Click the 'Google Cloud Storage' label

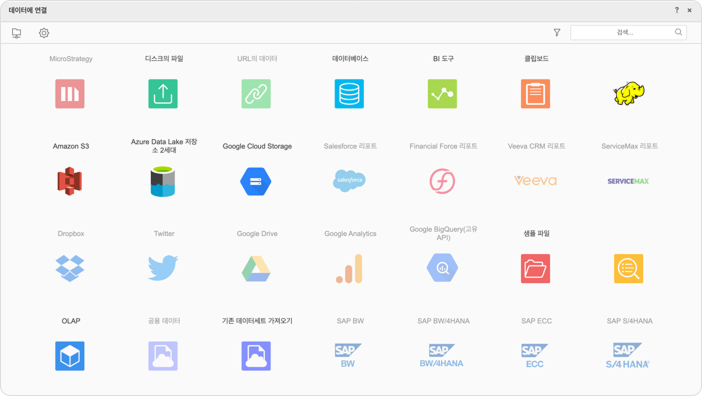pyautogui.click(x=257, y=146)
